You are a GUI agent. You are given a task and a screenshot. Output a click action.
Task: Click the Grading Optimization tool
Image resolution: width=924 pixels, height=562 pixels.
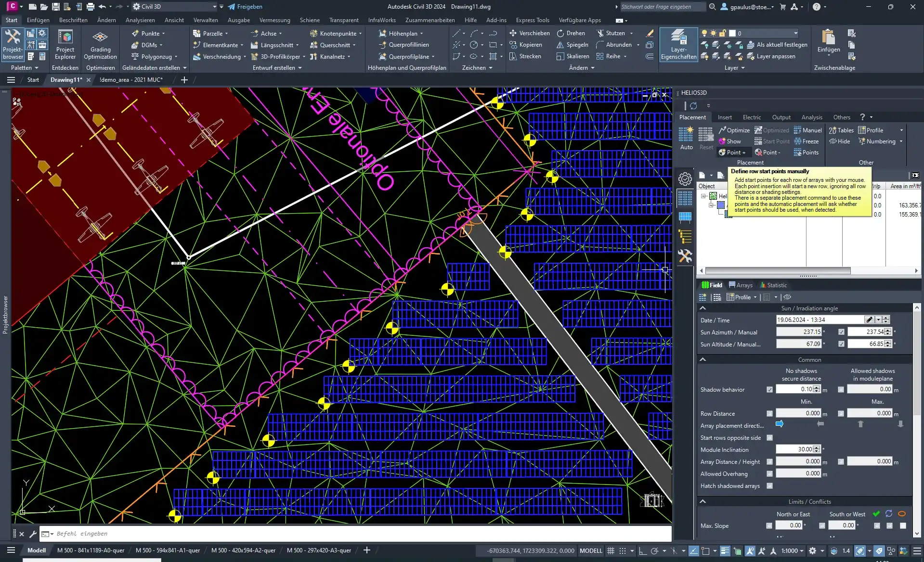click(100, 44)
